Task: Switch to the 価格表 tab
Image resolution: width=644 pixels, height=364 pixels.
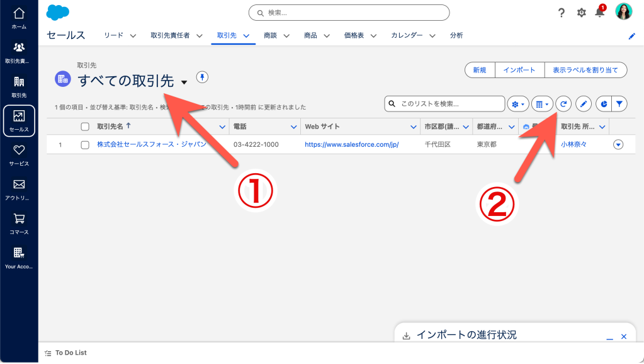Action: tap(354, 35)
